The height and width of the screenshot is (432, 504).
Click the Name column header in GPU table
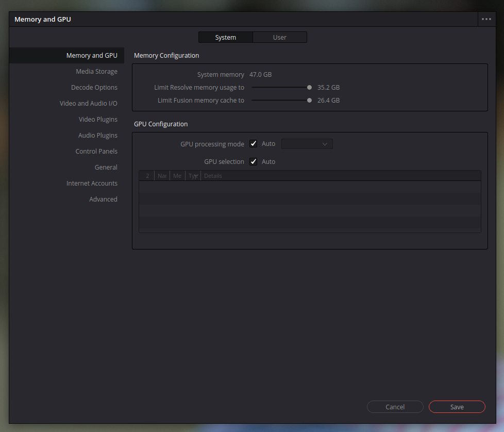tap(162, 176)
